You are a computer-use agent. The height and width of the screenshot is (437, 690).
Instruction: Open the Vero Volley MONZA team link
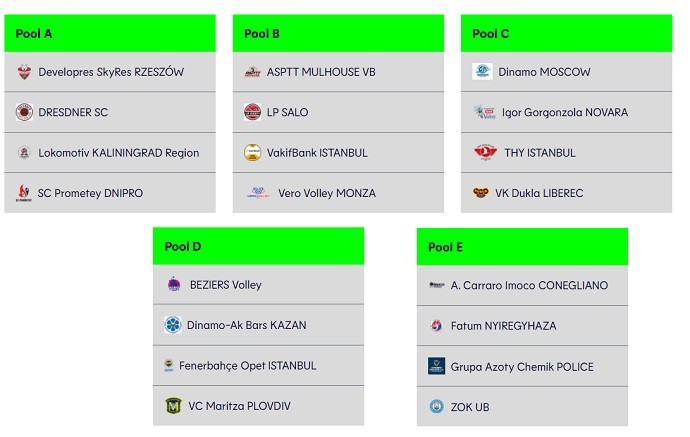coord(327,193)
